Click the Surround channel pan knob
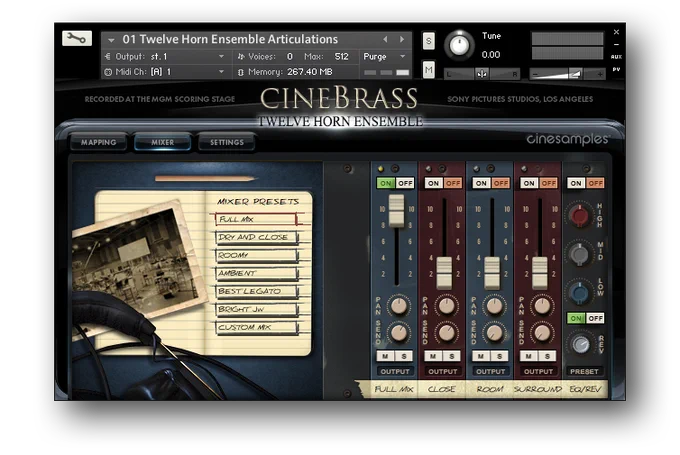This screenshot has height=455, width=680. tap(542, 305)
